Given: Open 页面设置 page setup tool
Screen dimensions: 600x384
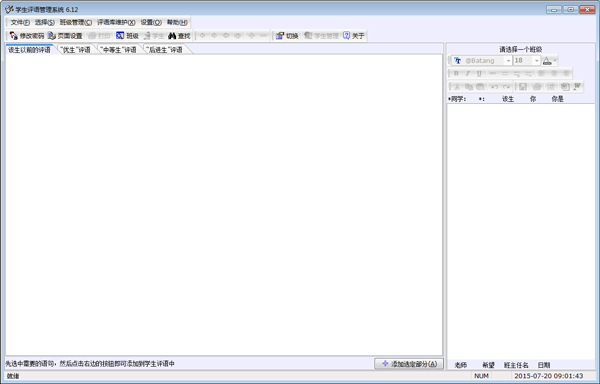Looking at the screenshot, I should [x=65, y=36].
